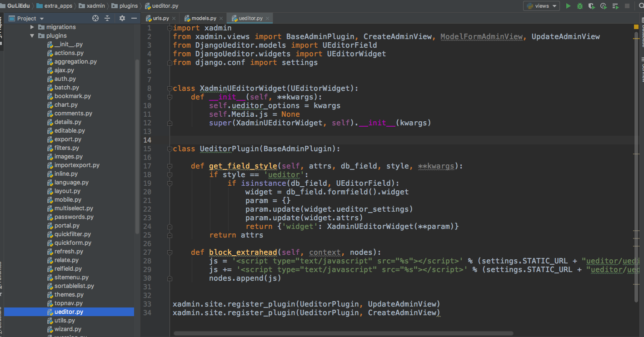Expand the migrations folder
Viewport: 644px width, 337px height.
32,27
